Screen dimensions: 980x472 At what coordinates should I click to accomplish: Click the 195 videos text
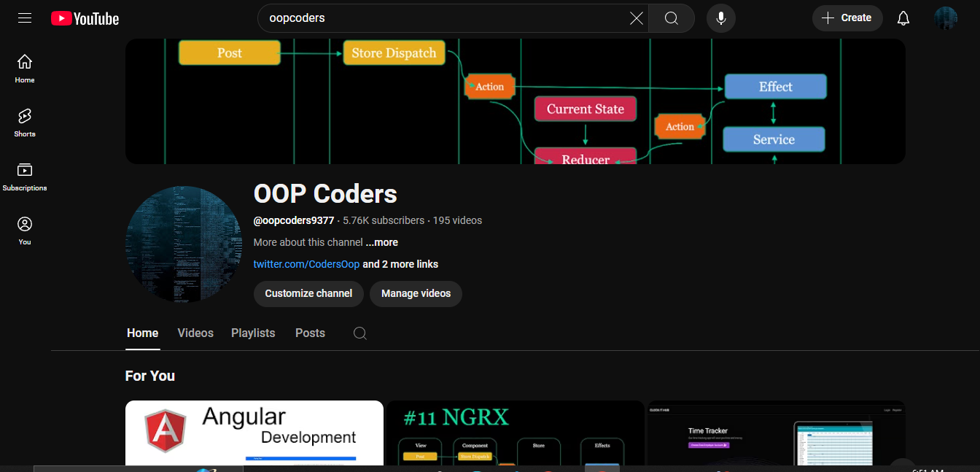coord(457,220)
